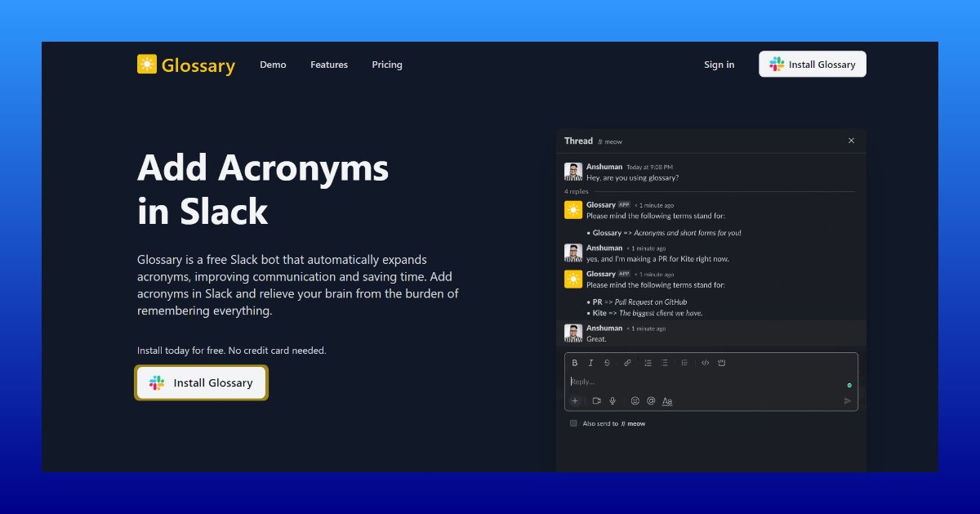The image size is (980, 514).
Task: Record an audio clip with the microphone icon
Action: tap(612, 400)
